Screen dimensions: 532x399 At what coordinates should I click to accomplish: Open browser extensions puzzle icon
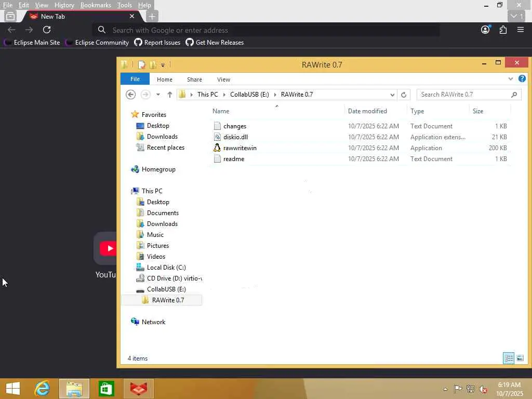tap(503, 30)
